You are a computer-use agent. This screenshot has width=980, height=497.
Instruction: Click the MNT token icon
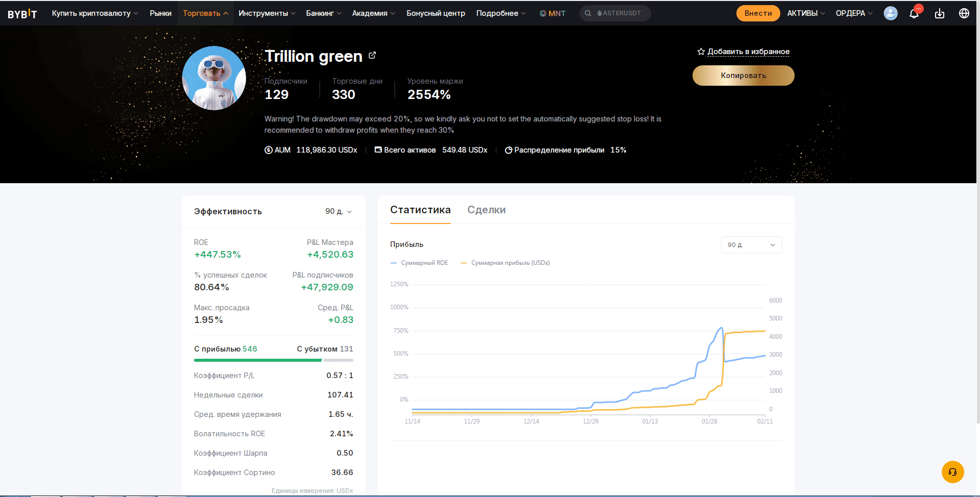pyautogui.click(x=543, y=13)
